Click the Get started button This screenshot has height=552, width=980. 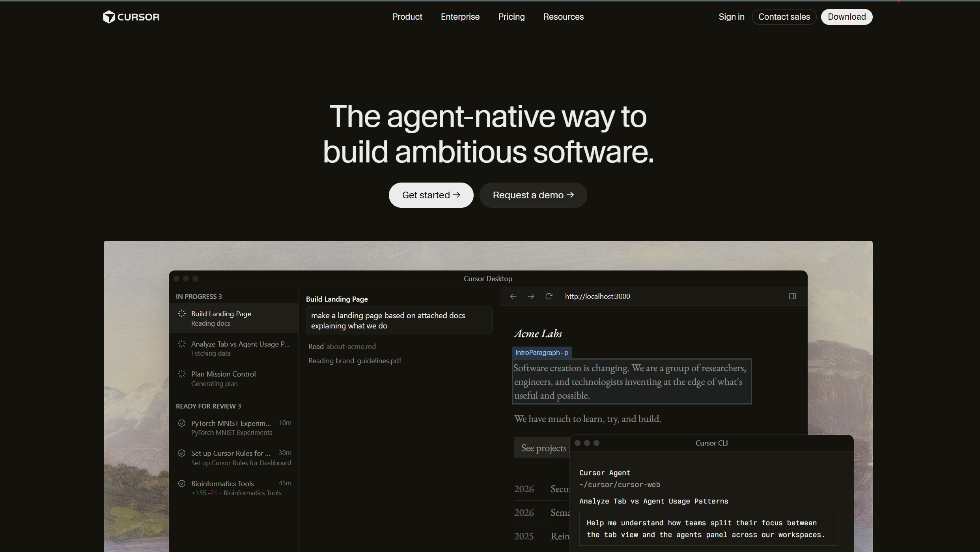click(x=431, y=195)
